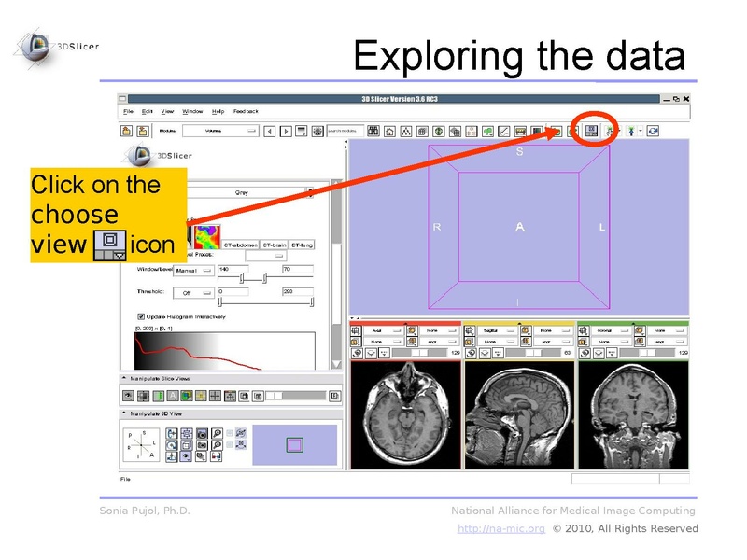747x560 pixels.
Task: Switch to the CT-brain preset tab
Action: [x=274, y=245]
